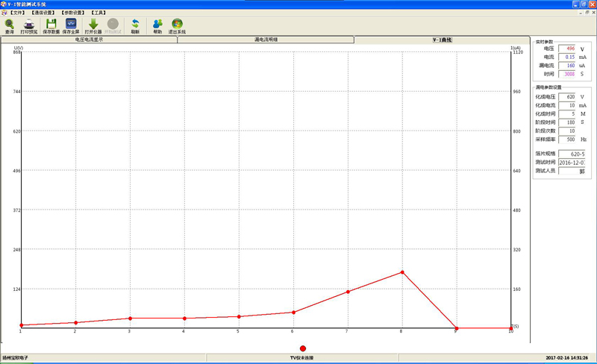Click the 查询 (search) toolbar icon

pos(9,26)
